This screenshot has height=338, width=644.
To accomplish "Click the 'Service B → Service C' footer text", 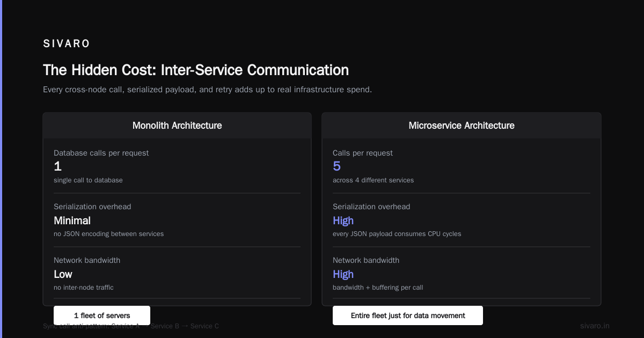I will 185,326.
